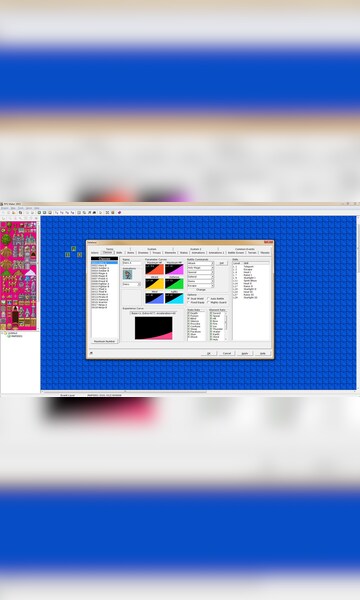The image size is (360, 600).
Task: Open the dropdown below the Animations sprite
Action: click(132, 284)
